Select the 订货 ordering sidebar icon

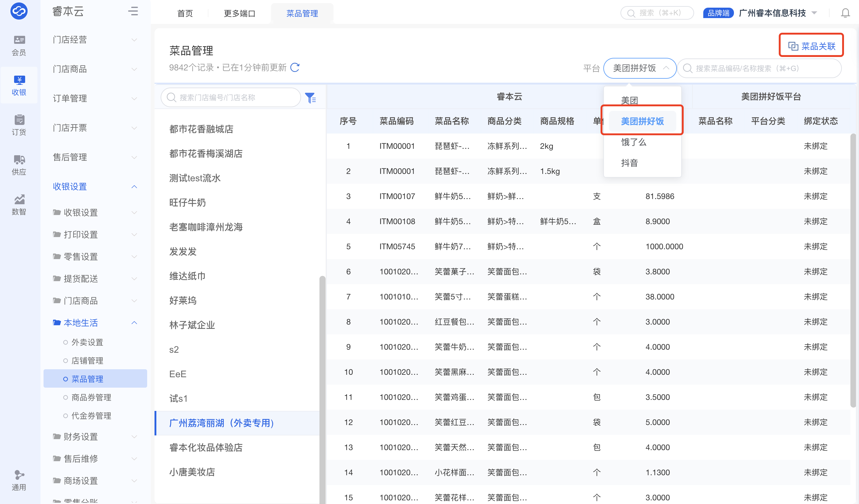19,125
